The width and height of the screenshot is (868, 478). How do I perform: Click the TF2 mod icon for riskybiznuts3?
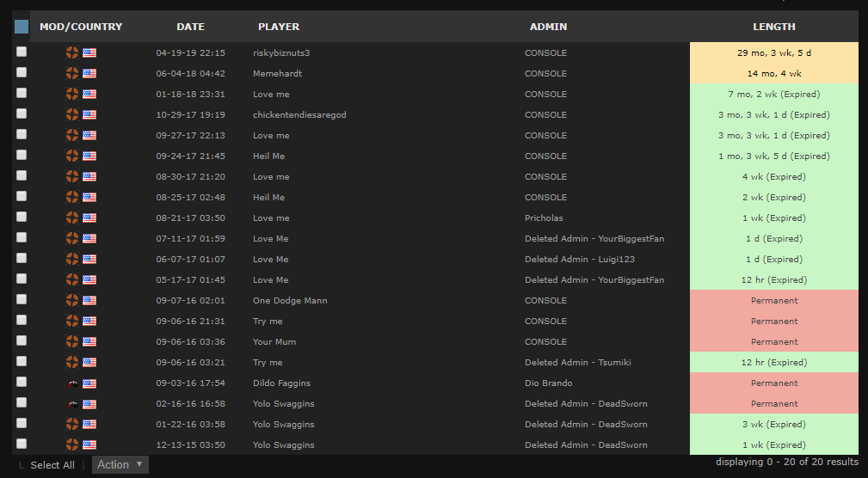[72, 52]
